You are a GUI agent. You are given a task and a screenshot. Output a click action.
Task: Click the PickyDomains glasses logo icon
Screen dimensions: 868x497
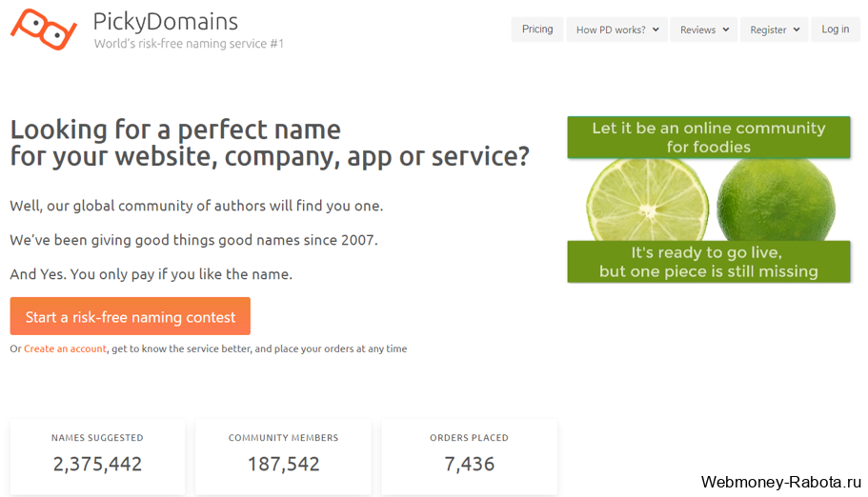(x=44, y=30)
